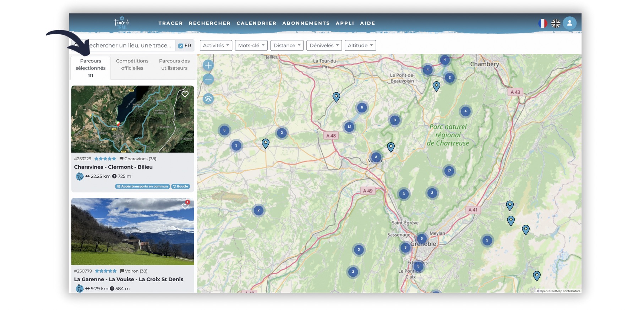Open the map layers selector
The image size is (644, 310).
pos(208,99)
